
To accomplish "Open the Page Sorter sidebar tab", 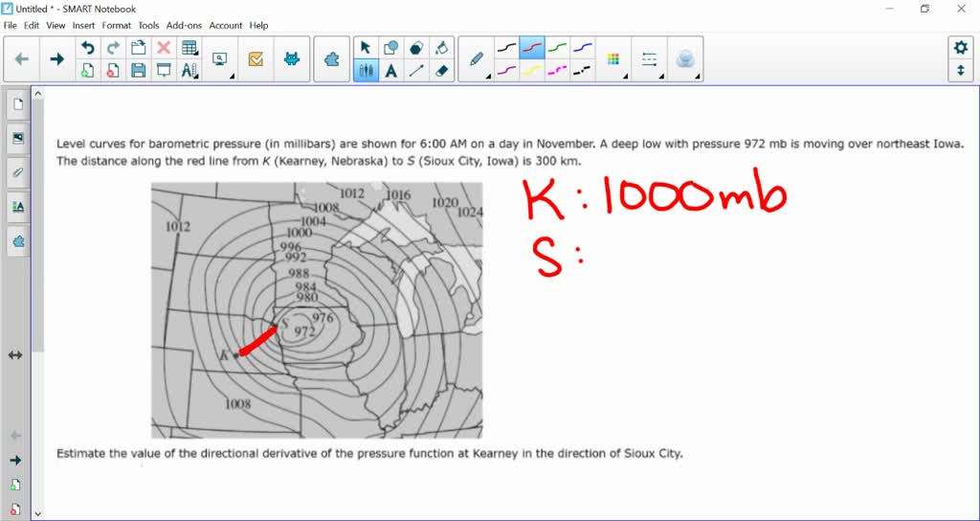I will pyautogui.click(x=17, y=104).
